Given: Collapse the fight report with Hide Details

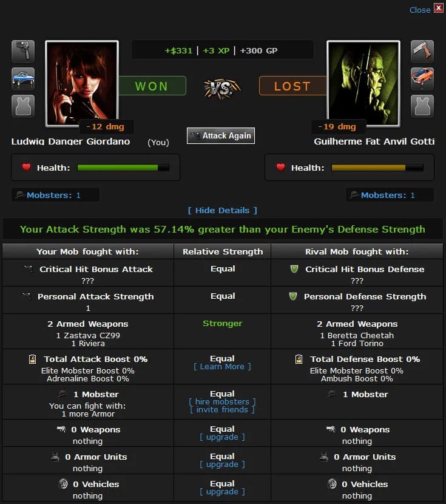Looking at the screenshot, I should [222, 210].
